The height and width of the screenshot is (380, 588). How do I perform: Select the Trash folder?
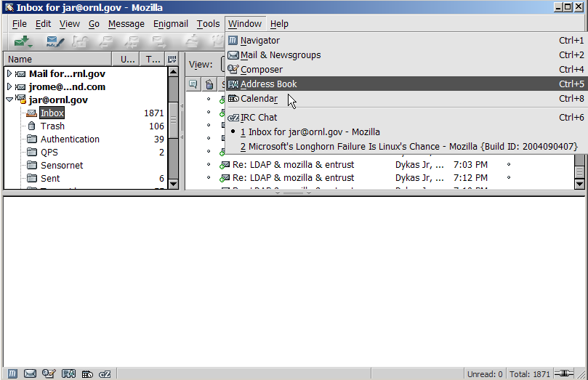pos(52,126)
